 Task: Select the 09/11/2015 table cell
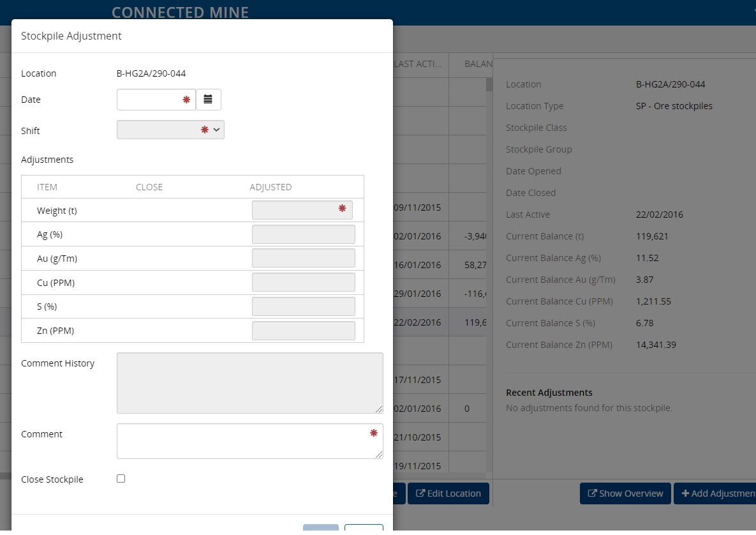click(x=417, y=207)
